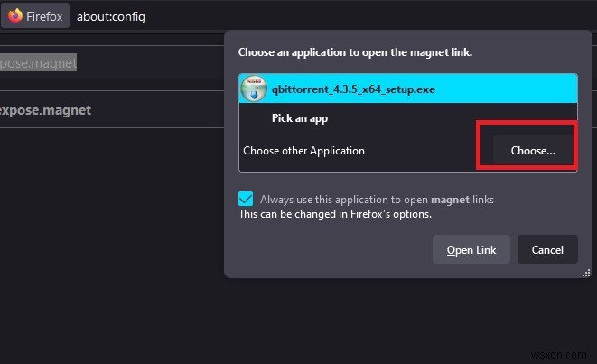This screenshot has width=597, height=364.
Task: Click the dialog resize grip corner
Action: [x=572, y=269]
